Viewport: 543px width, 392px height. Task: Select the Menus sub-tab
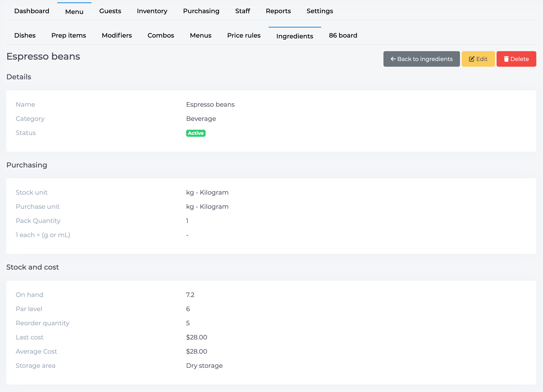point(201,35)
